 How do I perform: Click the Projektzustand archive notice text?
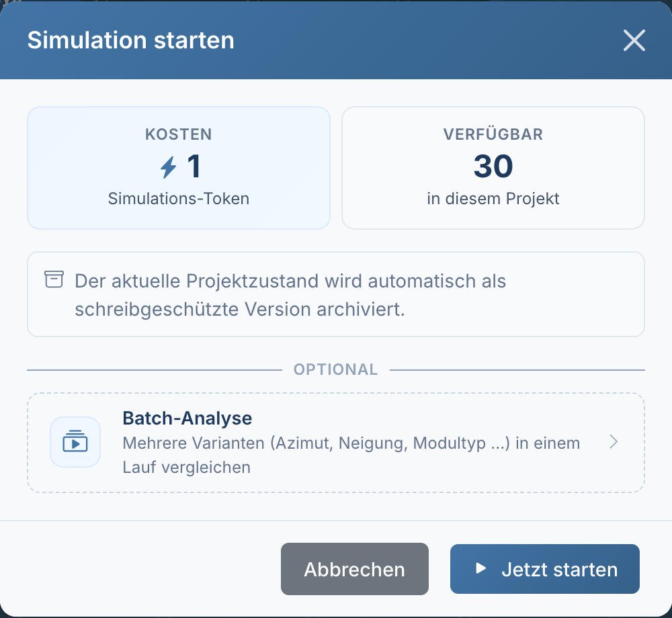tap(290, 295)
